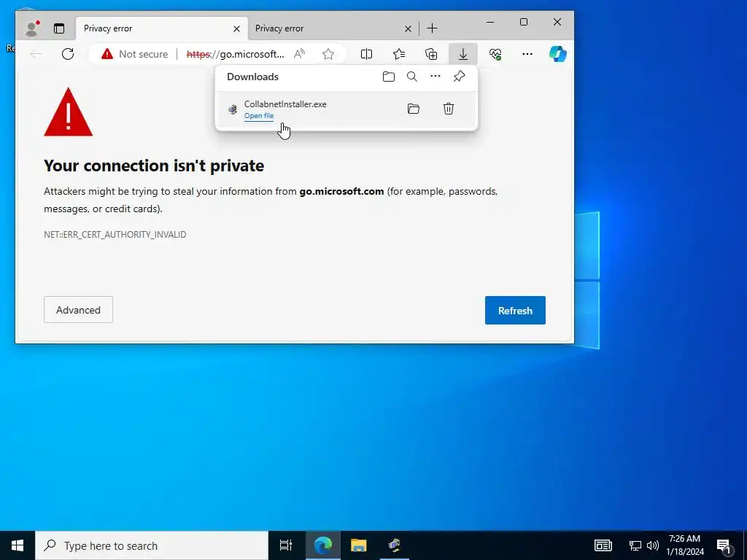This screenshot has height=560, width=747.
Task: Open a new tab with plus button
Action: coord(432,28)
